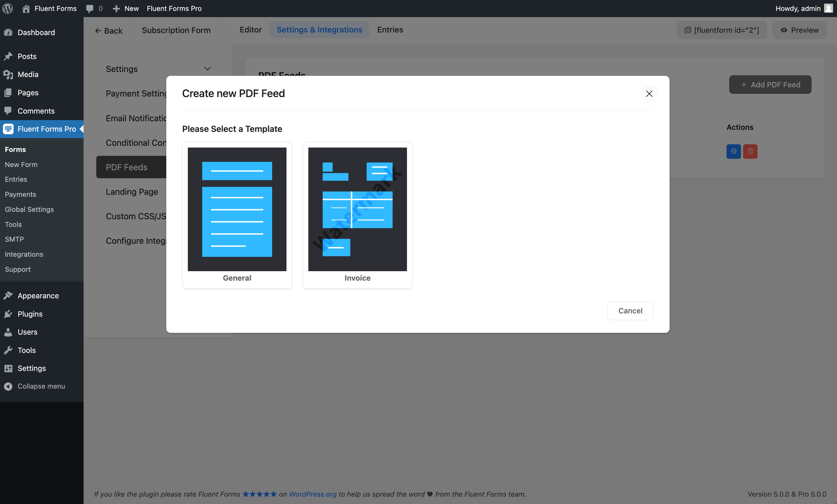Open Integrations submenu item
This screenshot has height=504, width=837.
click(x=24, y=254)
